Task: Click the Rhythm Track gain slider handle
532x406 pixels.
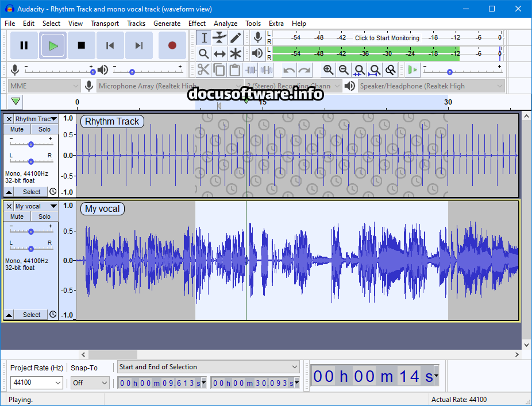Action: click(x=31, y=144)
